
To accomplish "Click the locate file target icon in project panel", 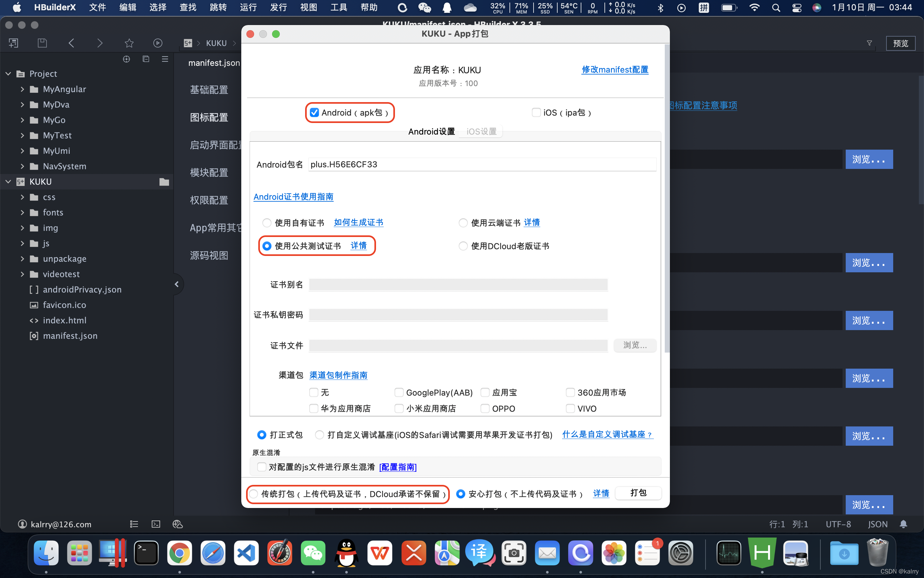I will [x=126, y=59].
